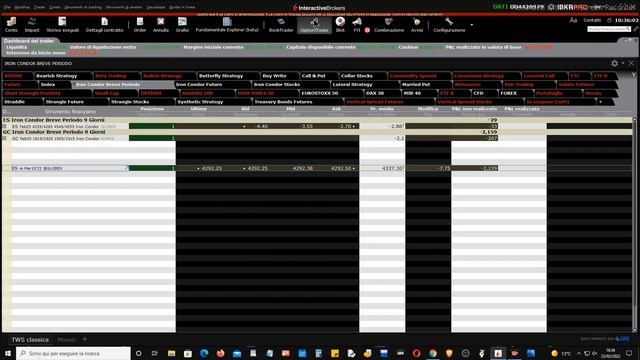
Task: Switch to TWS classica workspace
Action: [30, 340]
